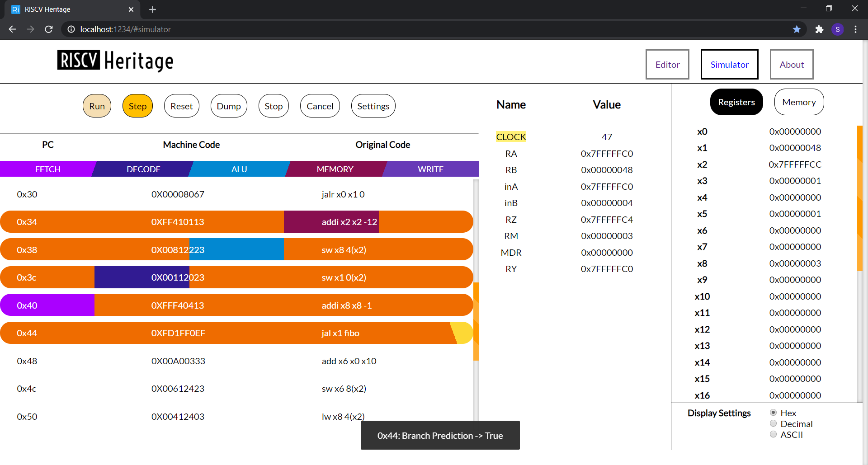Click the instruction list scrollbar
Viewport: 868px width, 465px height.
click(476, 321)
